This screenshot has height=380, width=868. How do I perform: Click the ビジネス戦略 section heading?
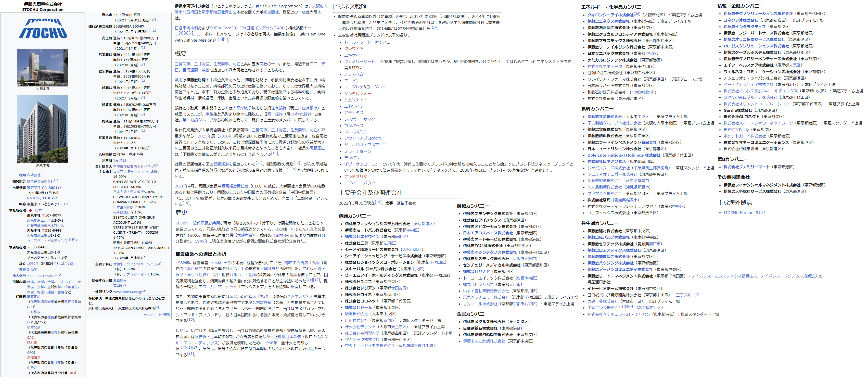point(349,7)
